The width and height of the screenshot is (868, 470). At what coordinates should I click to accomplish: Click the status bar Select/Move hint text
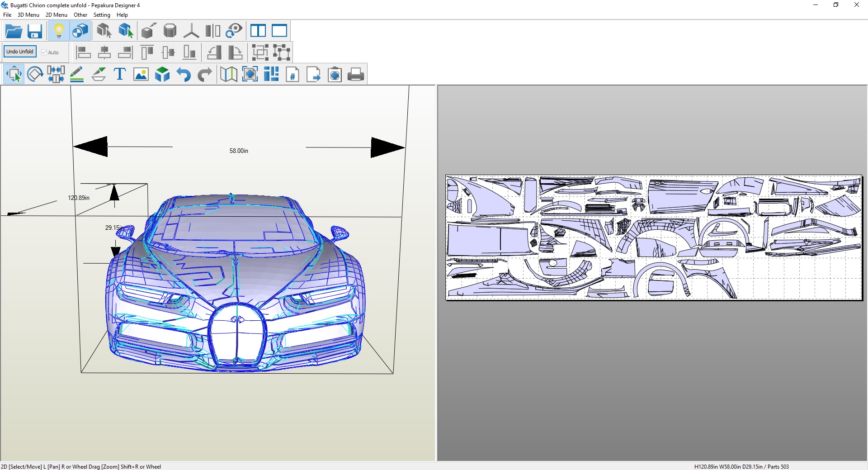(x=81, y=466)
